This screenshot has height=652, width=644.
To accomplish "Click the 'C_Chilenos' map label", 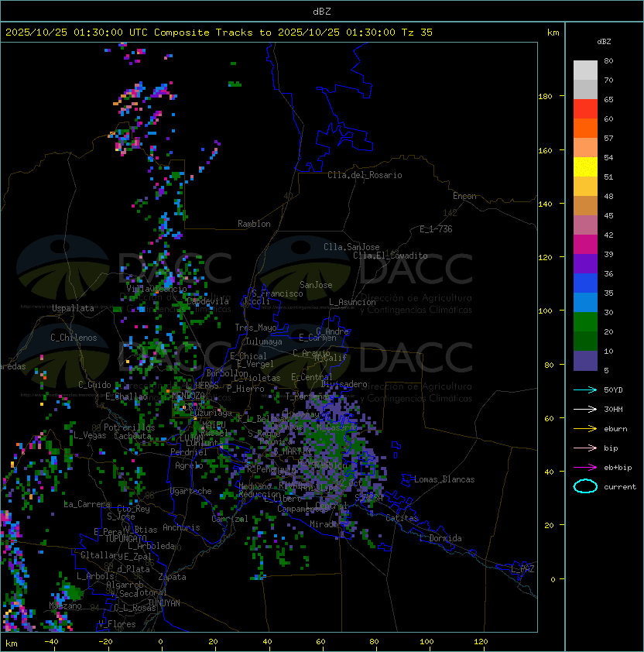I will click(x=74, y=338).
